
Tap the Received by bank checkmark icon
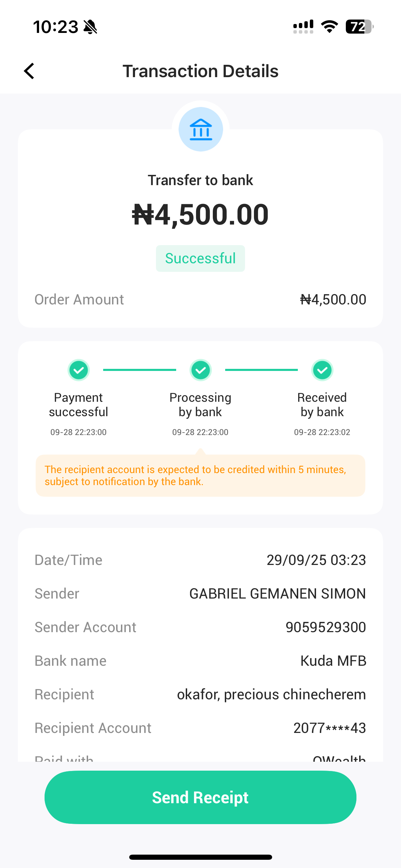pos(322,370)
